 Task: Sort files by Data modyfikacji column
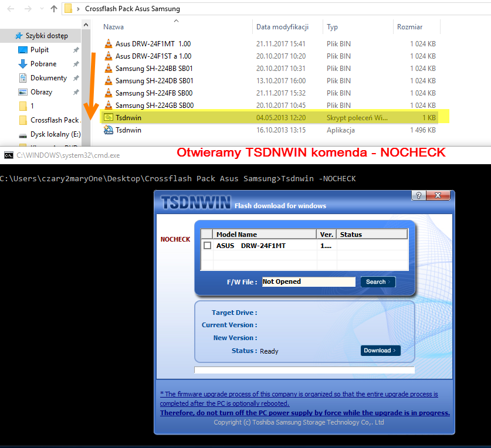point(282,27)
